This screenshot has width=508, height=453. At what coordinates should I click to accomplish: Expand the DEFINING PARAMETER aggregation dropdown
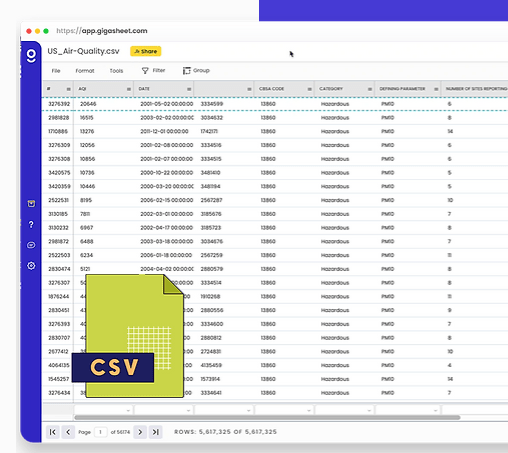click(x=435, y=411)
